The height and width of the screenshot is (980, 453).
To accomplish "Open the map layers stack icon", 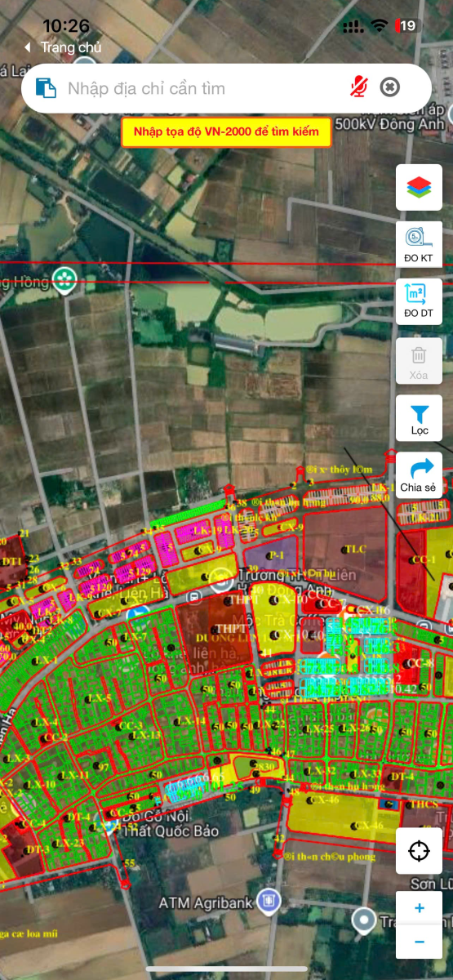I will tap(419, 187).
